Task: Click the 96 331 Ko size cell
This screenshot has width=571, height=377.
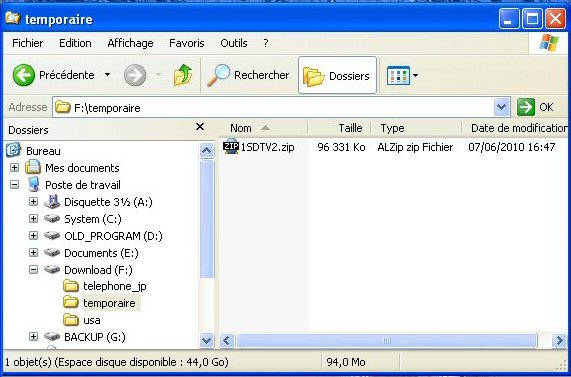Action: pyautogui.click(x=341, y=147)
